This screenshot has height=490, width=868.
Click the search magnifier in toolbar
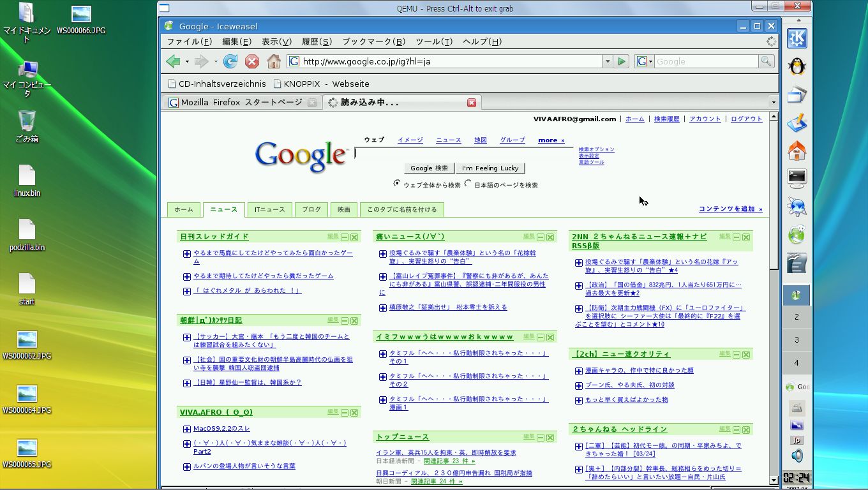[766, 61]
